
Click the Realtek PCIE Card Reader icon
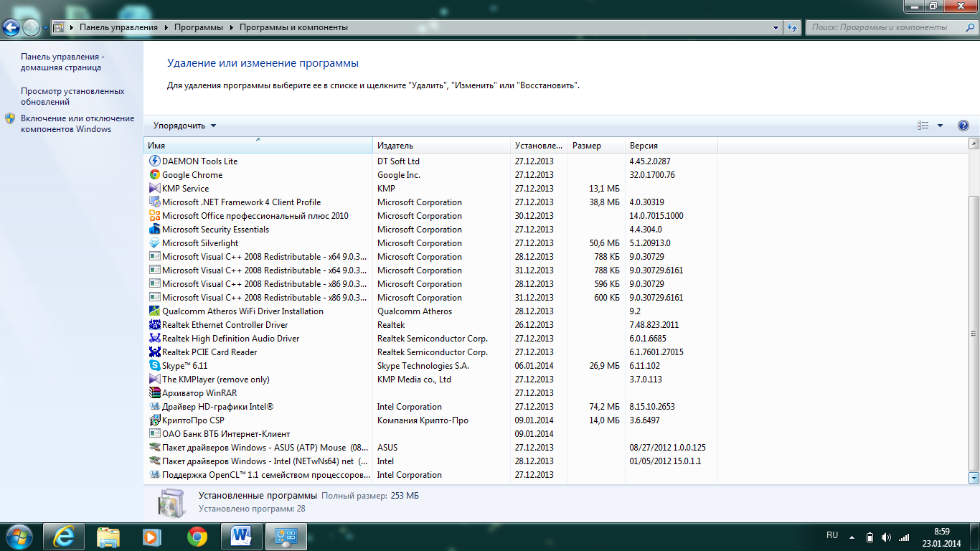coord(154,352)
